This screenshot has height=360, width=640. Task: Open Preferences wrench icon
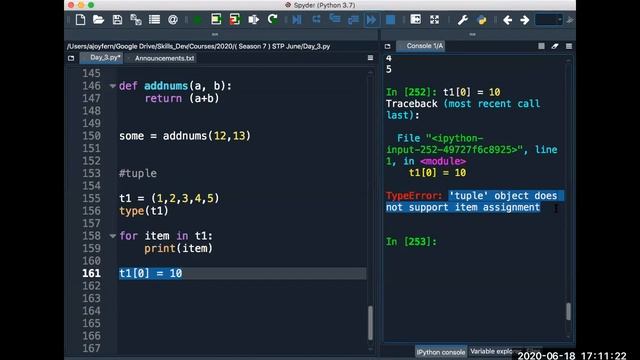click(x=462, y=20)
